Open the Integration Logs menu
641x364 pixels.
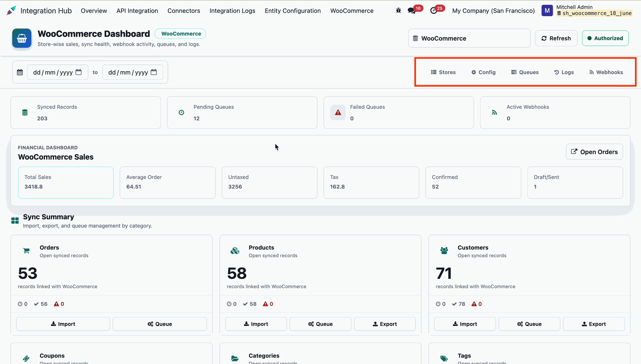[x=232, y=11]
